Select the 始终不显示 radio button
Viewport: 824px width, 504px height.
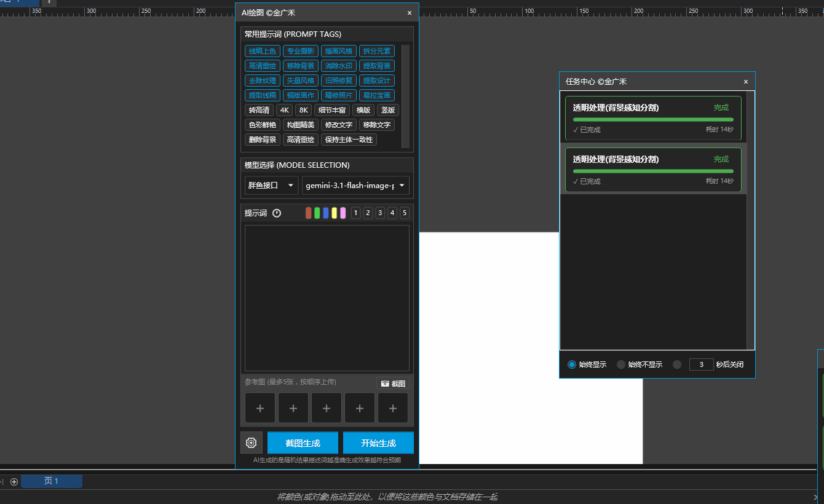pos(621,364)
